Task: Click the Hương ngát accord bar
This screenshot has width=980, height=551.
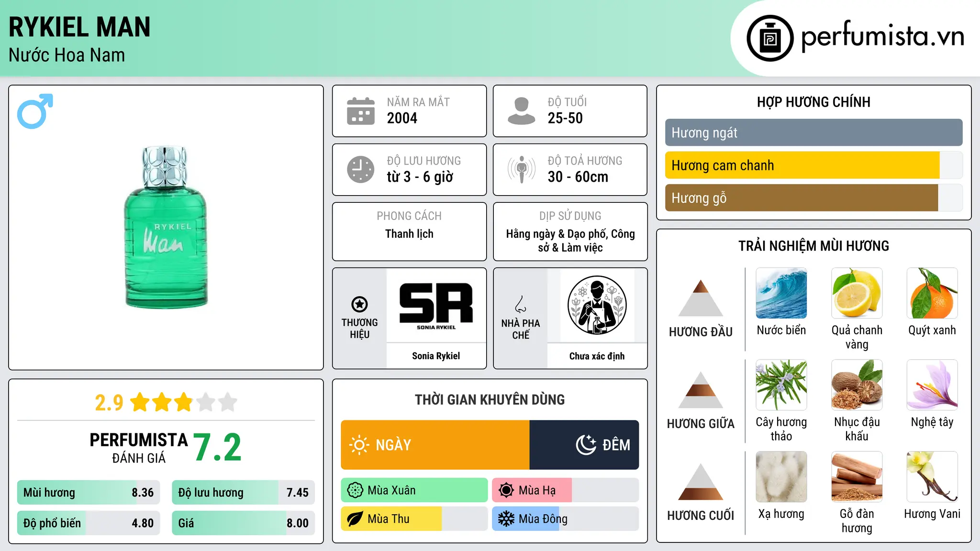Action: coord(813,132)
